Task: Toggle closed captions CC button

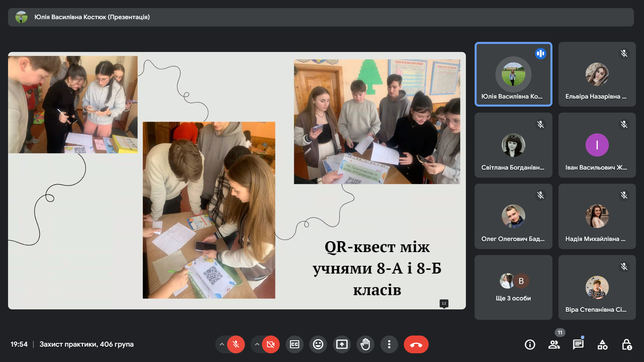Action: pos(294,344)
